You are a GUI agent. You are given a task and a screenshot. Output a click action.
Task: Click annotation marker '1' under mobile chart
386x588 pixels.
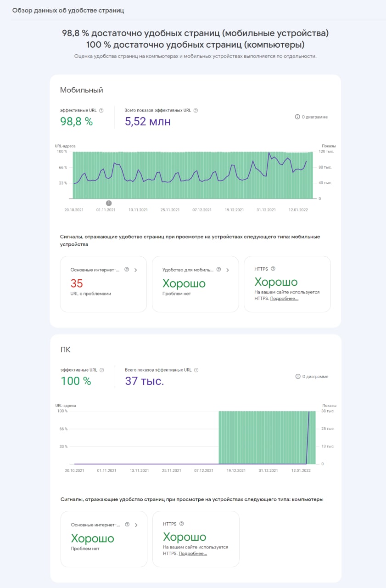[109, 203]
